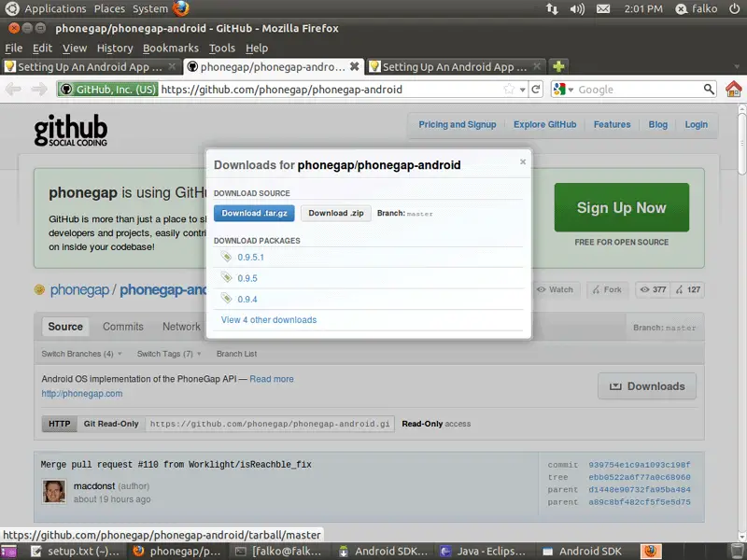Focus the Google search box
The height and width of the screenshot is (560, 747).
click(639, 89)
